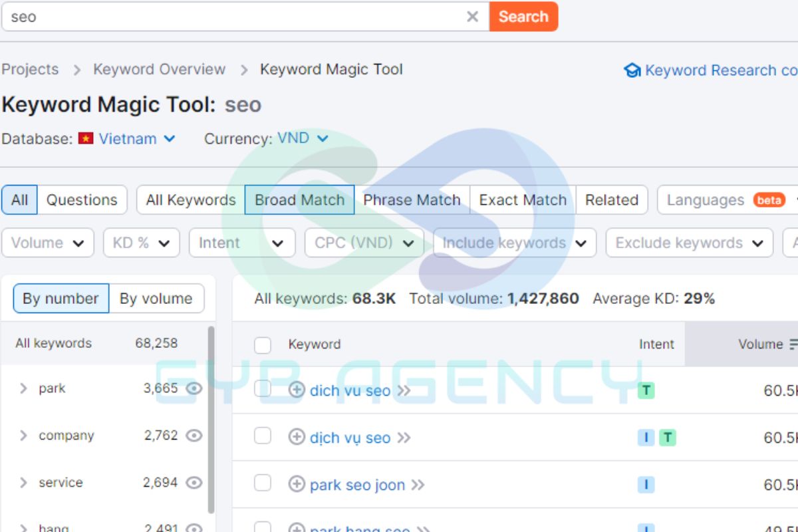This screenshot has height=532, width=798.
Task: Clear the seo search field
Action: (472, 17)
